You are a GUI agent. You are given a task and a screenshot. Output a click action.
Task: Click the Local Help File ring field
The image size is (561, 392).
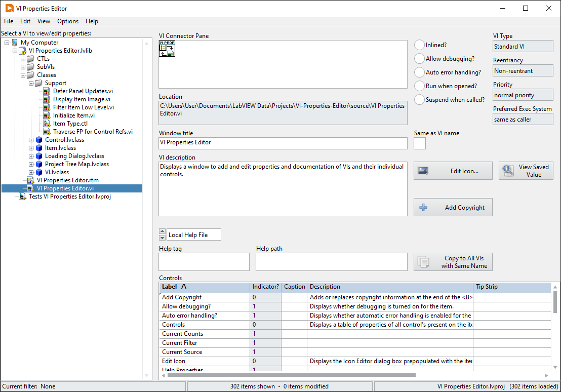tap(194, 235)
